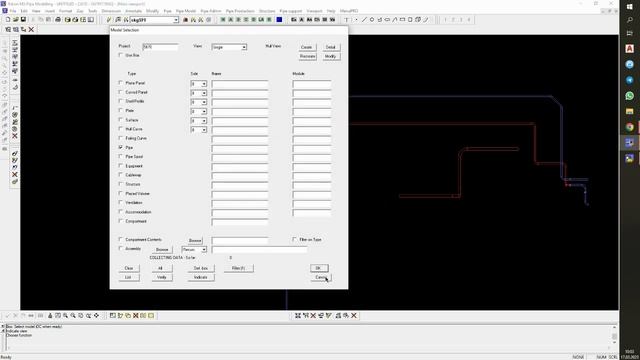Tick the Compartment Contents checkbox
Screen dimensions: 640x360
120,239
